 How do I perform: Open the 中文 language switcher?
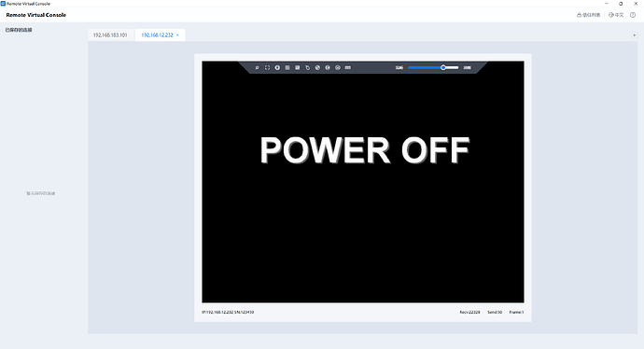coord(616,15)
